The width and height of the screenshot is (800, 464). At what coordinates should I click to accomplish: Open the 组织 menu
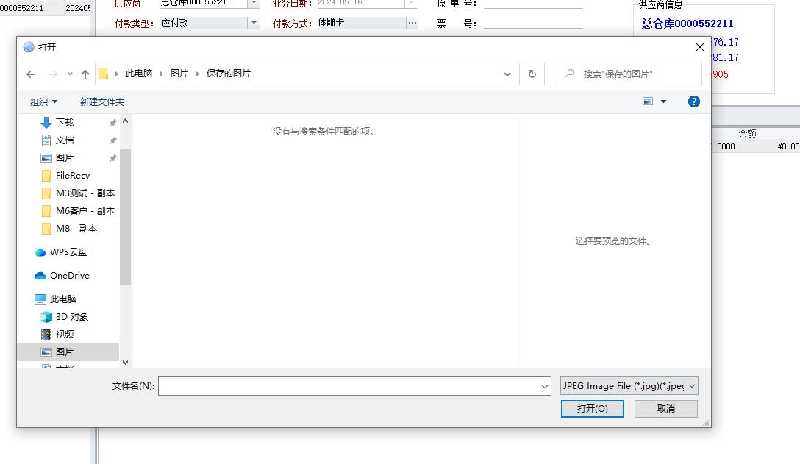coord(43,102)
